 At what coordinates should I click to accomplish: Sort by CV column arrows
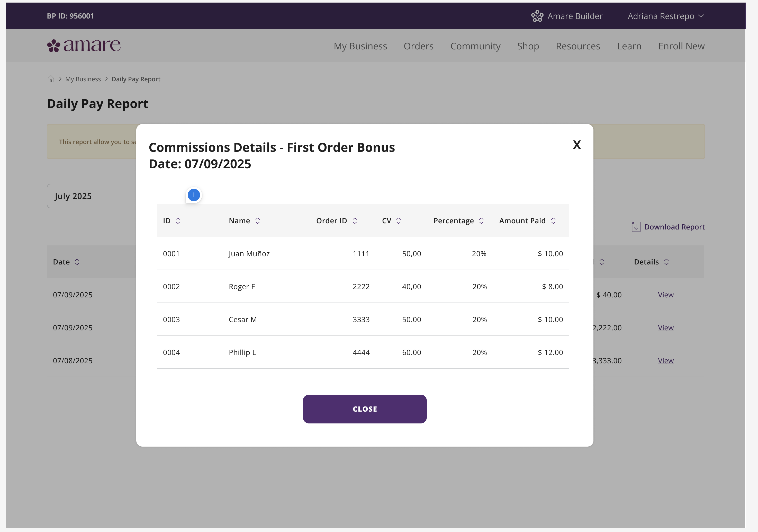pos(399,220)
